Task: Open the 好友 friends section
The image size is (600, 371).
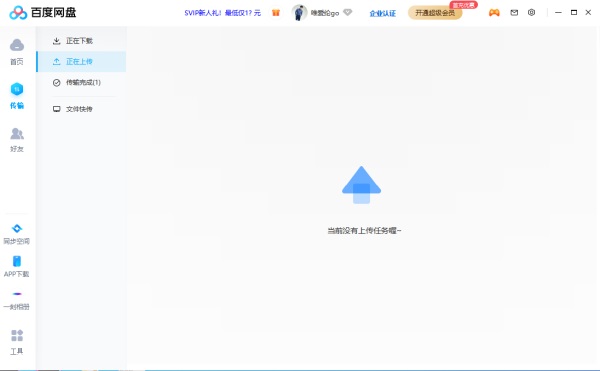Action: click(17, 140)
